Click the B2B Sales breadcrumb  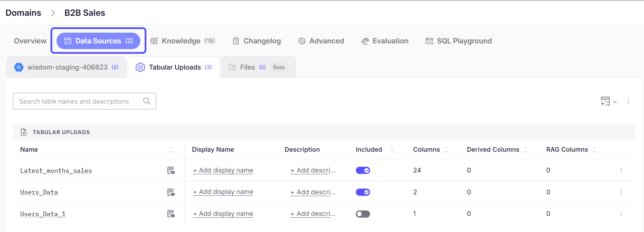85,13
